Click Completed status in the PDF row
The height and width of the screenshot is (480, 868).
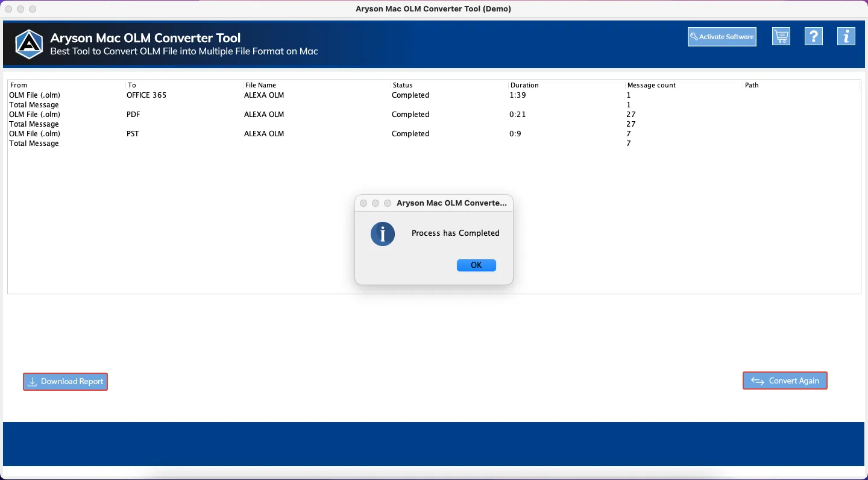pos(410,115)
